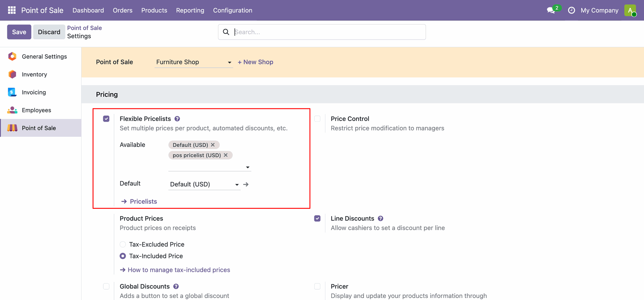
Task: Open the Furniture Shop dropdown
Action: [194, 62]
